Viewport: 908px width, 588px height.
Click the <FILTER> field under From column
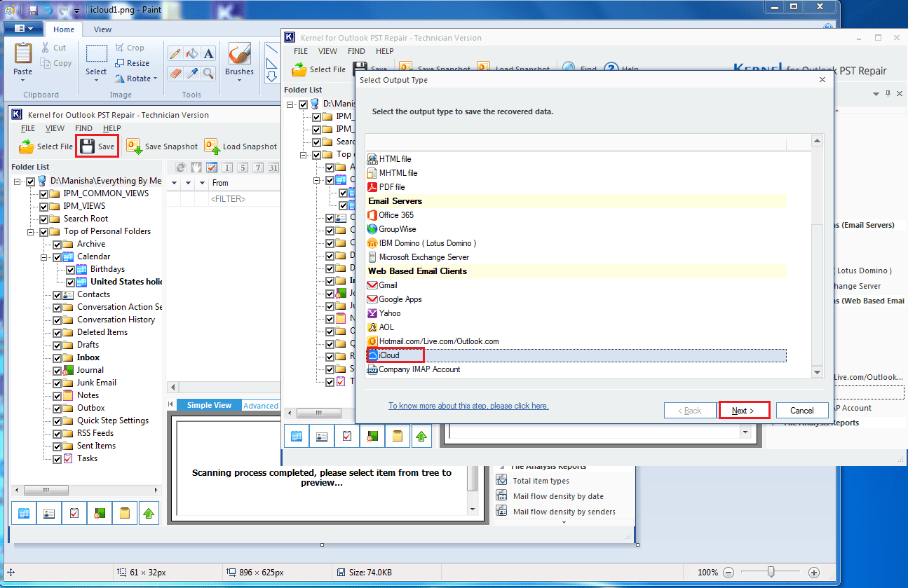pos(245,199)
